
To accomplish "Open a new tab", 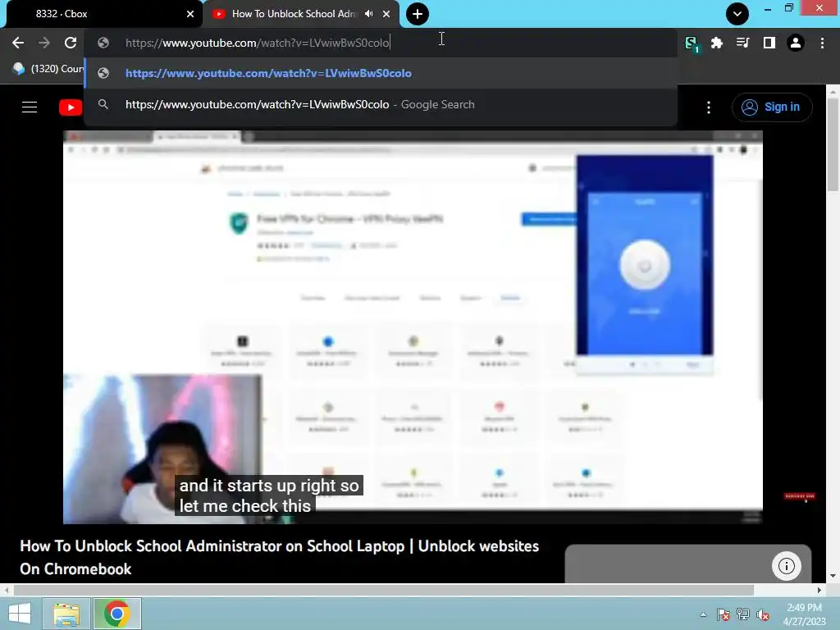I will coord(418,14).
